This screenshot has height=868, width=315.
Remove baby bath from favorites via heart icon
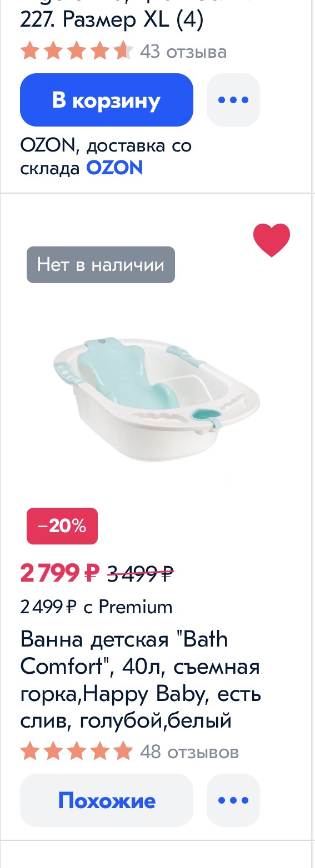(272, 240)
